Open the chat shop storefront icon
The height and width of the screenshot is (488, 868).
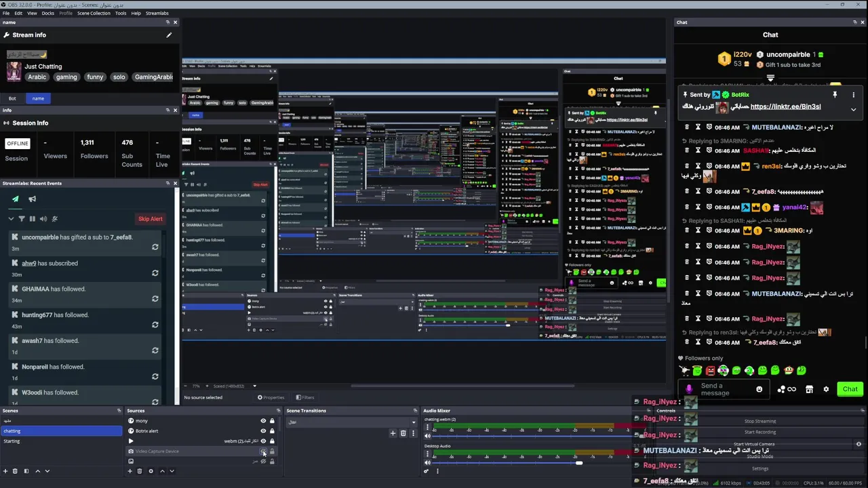(809, 389)
